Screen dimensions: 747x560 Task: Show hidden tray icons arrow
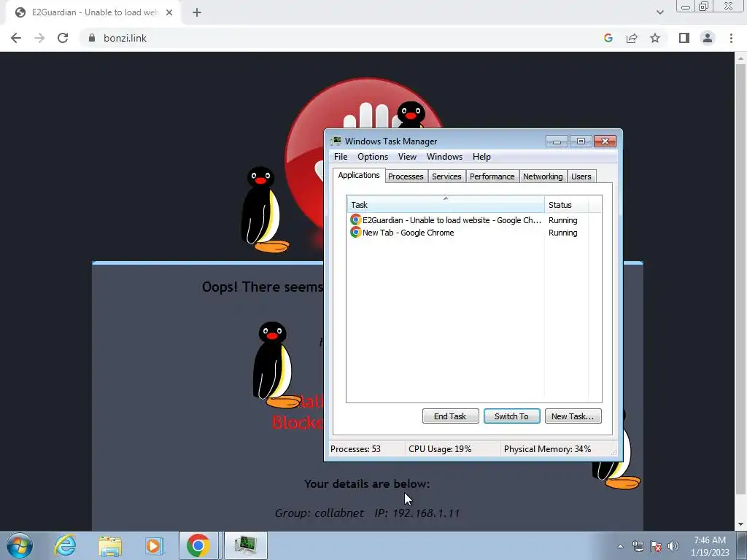coord(620,546)
